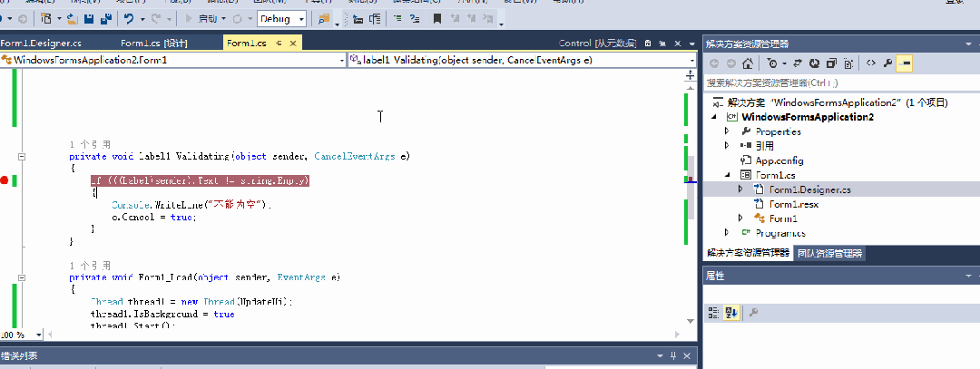Expand the Program.cs tree node
This screenshot has height=369, width=980.
(727, 233)
